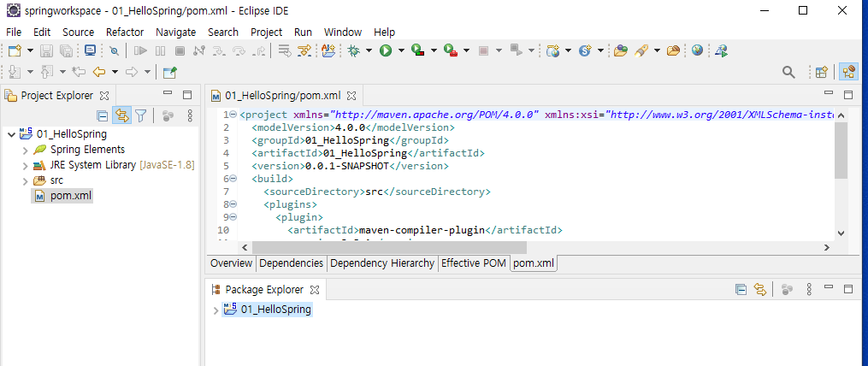This screenshot has width=868, height=366.
Task: Expand the Spring Elements node
Action: (x=25, y=150)
